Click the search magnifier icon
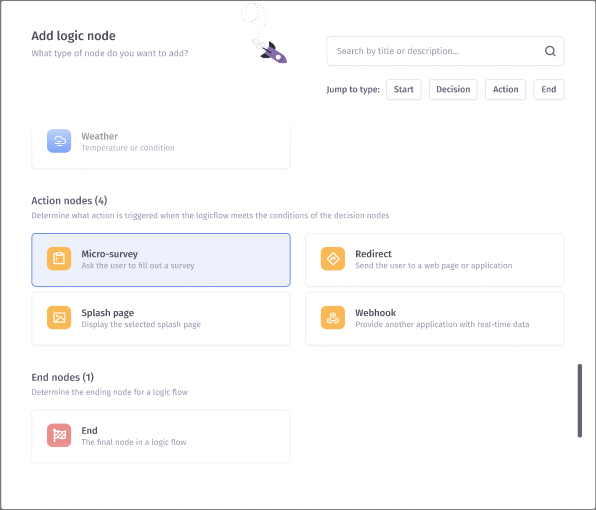Image resolution: width=596 pixels, height=510 pixels. click(x=550, y=51)
